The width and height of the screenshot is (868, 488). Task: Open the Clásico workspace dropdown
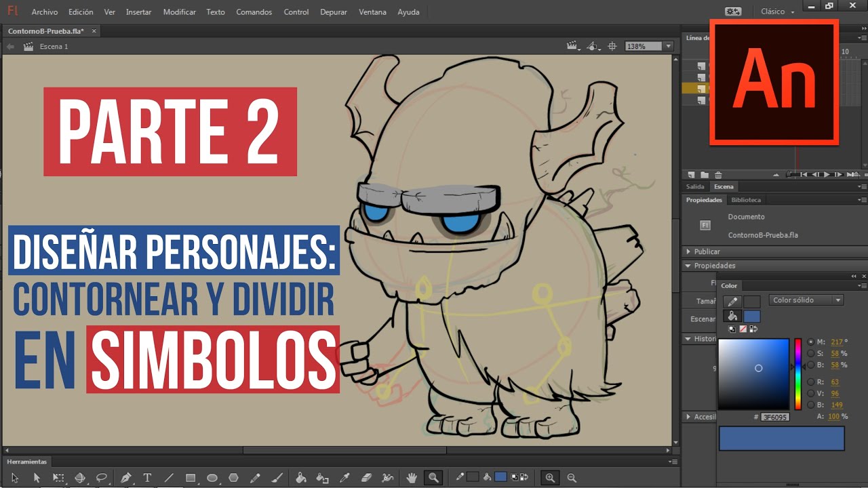(778, 12)
